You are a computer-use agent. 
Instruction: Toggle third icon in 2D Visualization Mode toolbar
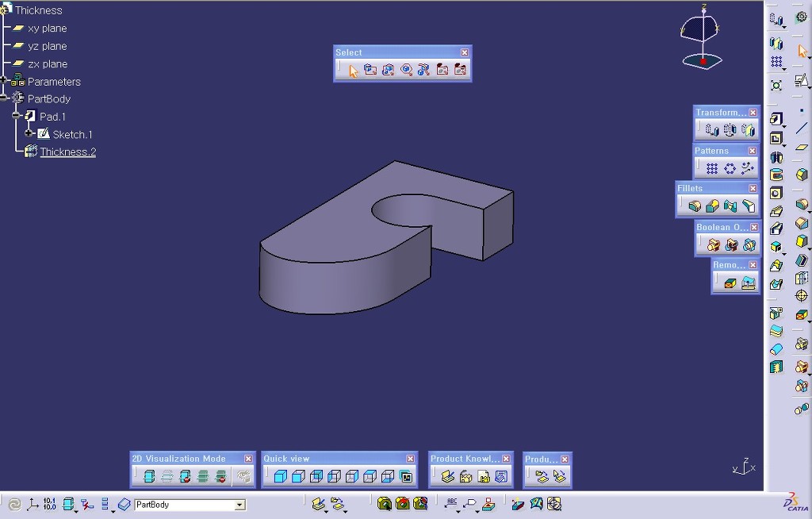[x=186, y=477]
